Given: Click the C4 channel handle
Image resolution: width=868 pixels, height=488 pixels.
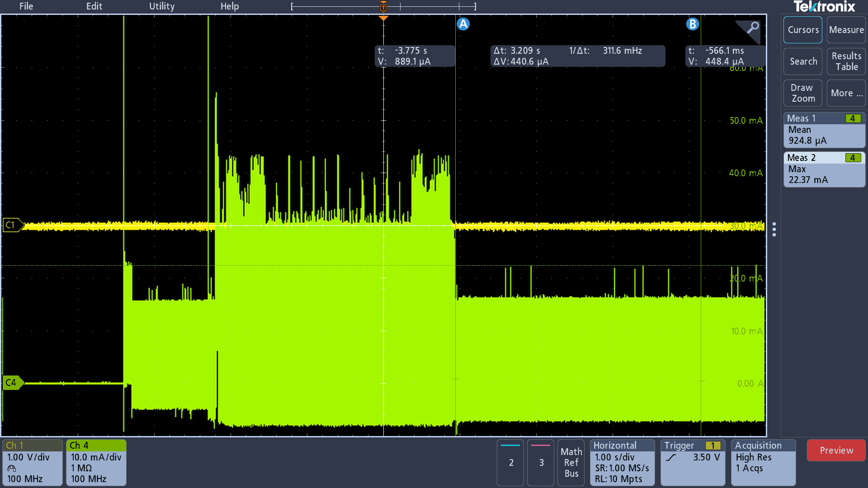Looking at the screenshot, I should 12,383.
